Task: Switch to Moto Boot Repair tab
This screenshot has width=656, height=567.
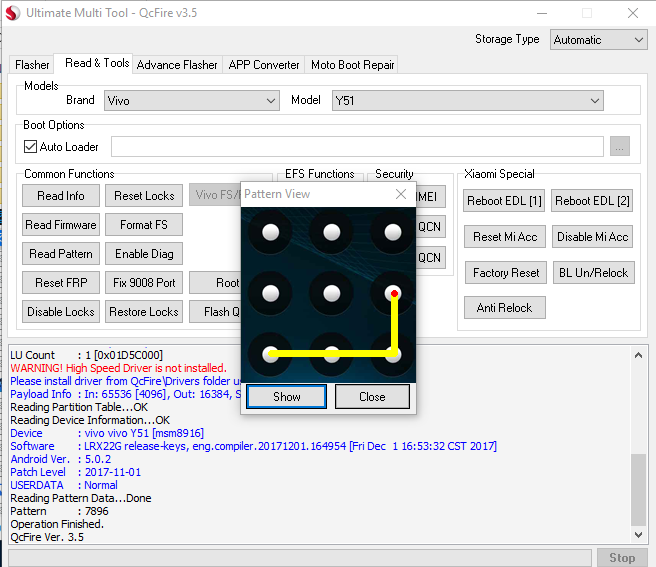Action: tap(352, 65)
